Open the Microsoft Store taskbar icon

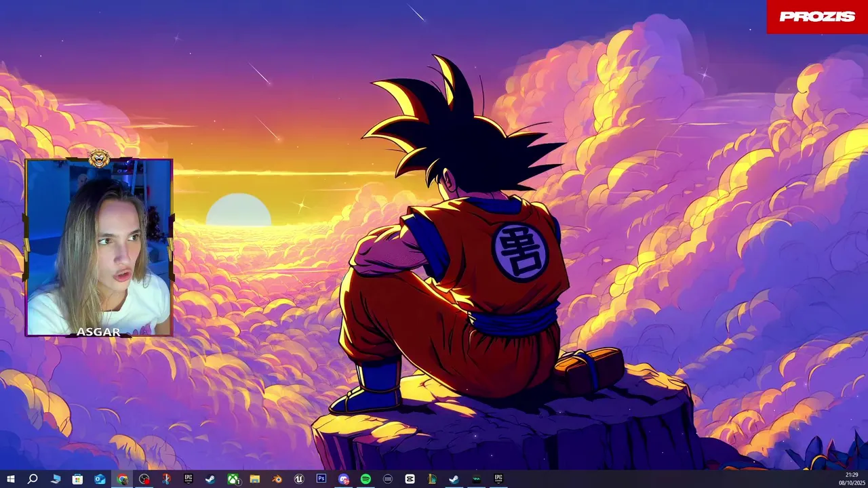77,479
